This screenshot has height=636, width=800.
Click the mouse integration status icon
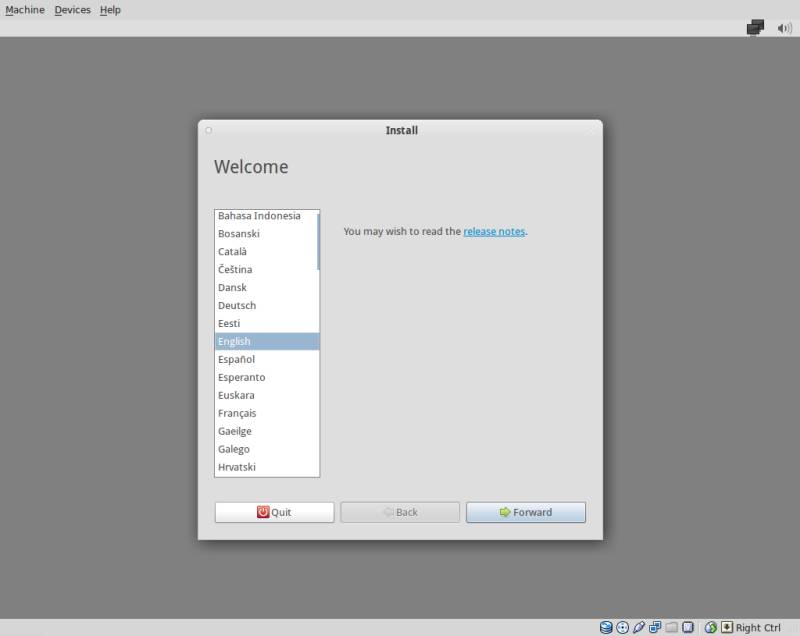pos(710,627)
